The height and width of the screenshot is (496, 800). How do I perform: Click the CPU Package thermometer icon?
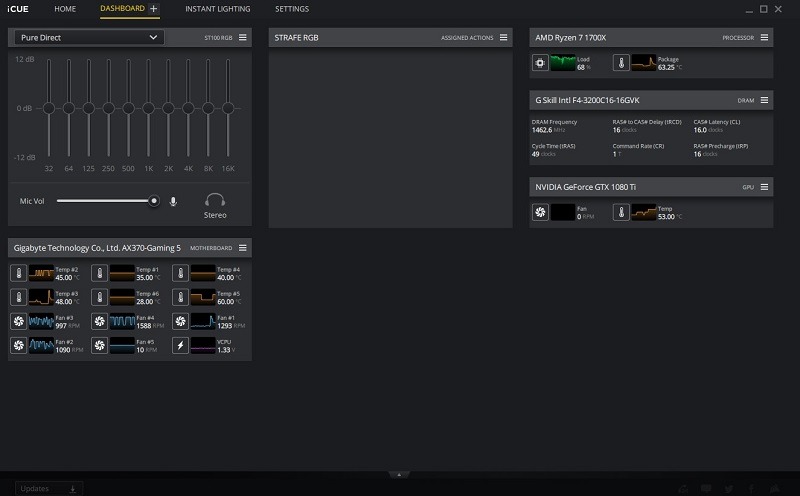point(621,63)
